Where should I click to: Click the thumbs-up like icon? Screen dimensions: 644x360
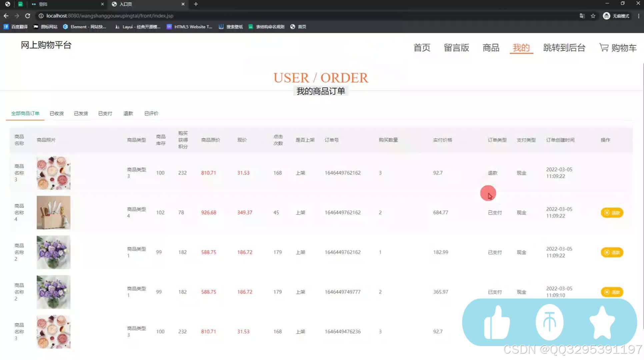[497, 322]
